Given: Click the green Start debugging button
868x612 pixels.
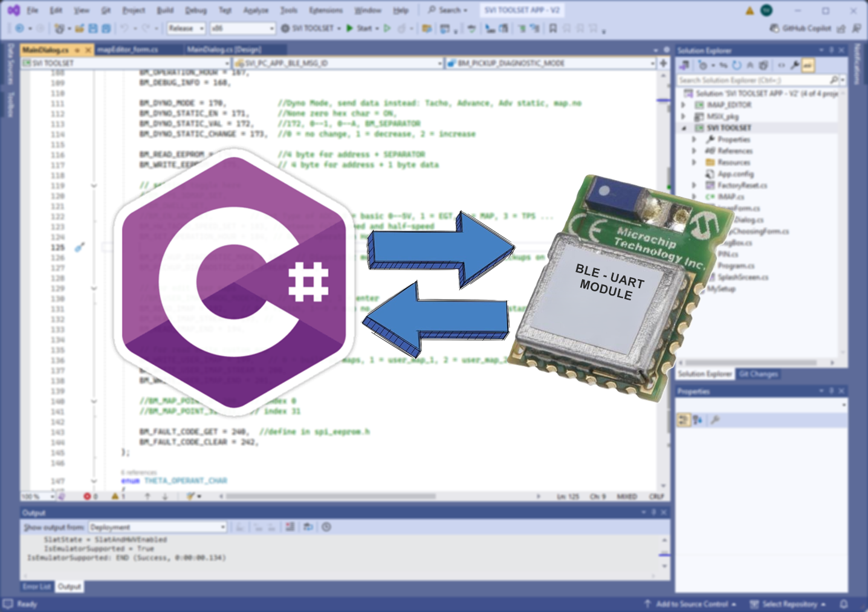Looking at the screenshot, I should pos(350,28).
